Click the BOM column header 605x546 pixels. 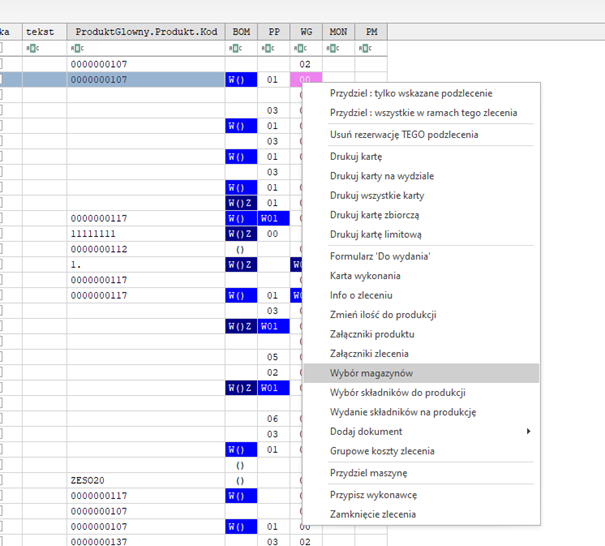click(241, 32)
